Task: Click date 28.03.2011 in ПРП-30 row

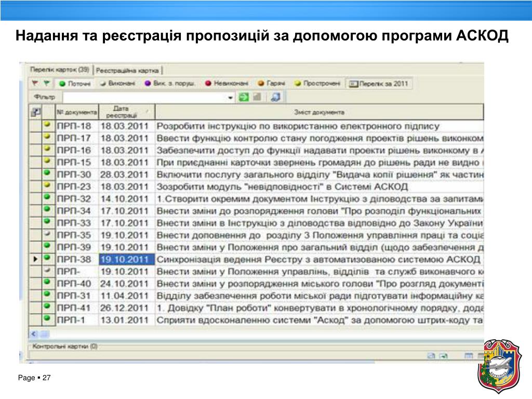Action: 125,175
